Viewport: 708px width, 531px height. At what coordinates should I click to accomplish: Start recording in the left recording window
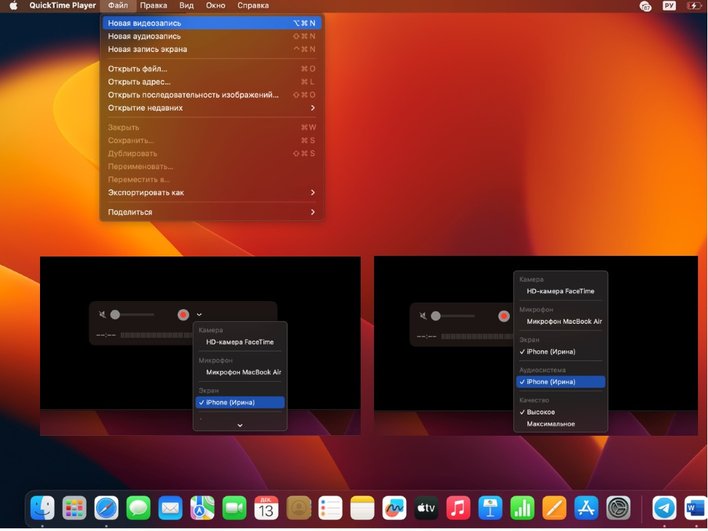183,315
